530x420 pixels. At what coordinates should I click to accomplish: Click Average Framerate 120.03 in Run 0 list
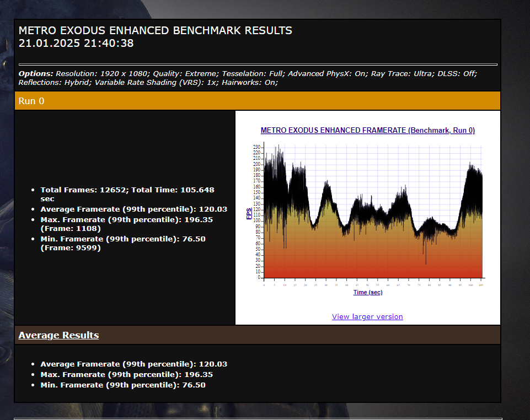[x=134, y=209]
